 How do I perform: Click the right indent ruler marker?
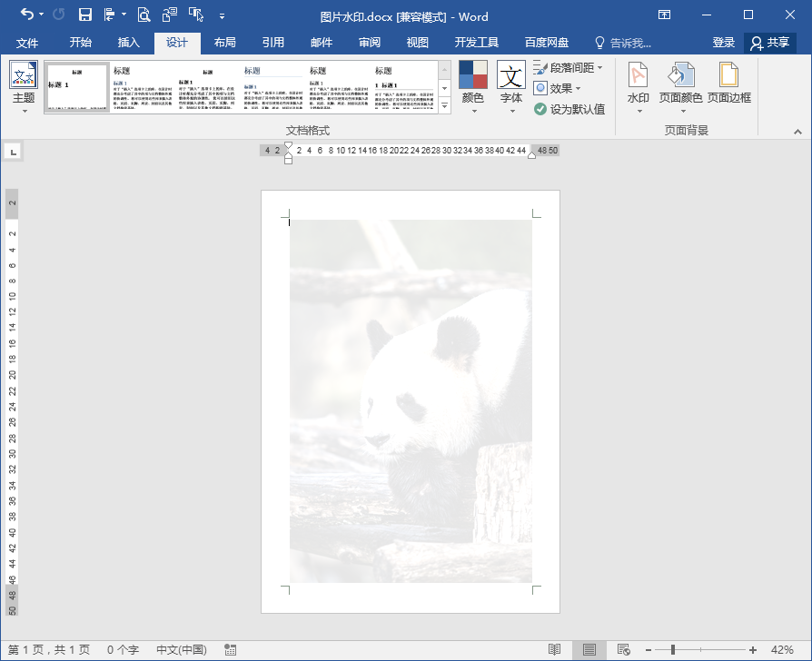(532, 155)
